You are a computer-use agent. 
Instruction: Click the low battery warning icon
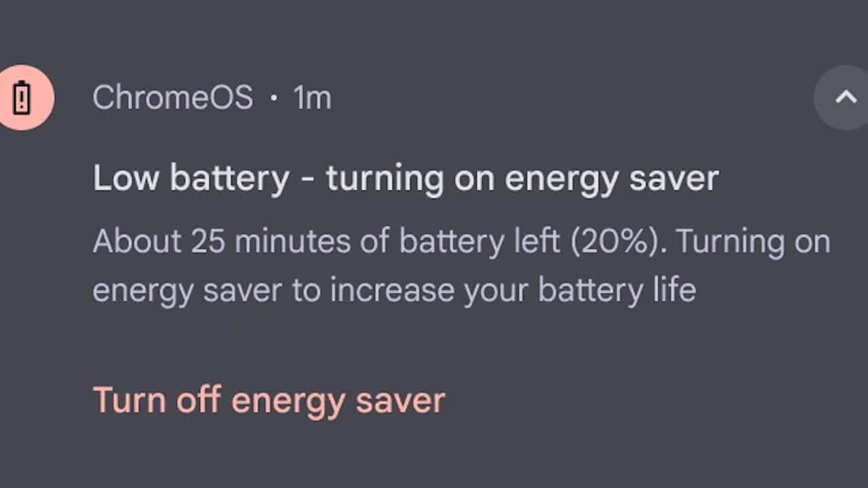[x=22, y=98]
